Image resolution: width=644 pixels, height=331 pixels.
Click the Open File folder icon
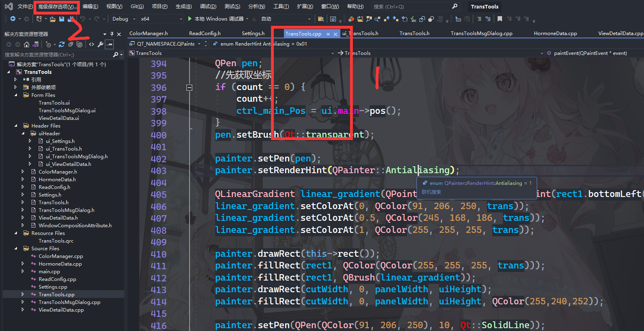point(52,19)
